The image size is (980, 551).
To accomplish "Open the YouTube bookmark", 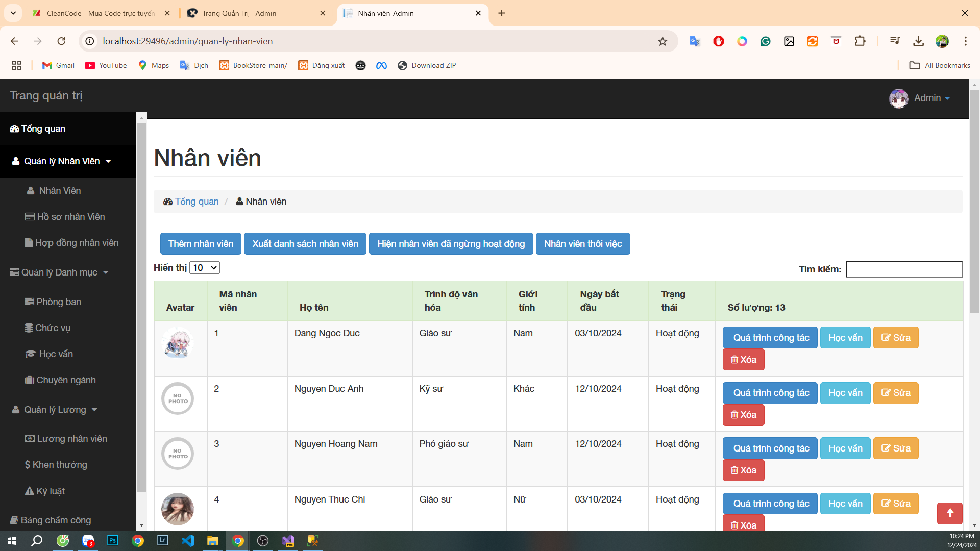I will tap(106, 65).
